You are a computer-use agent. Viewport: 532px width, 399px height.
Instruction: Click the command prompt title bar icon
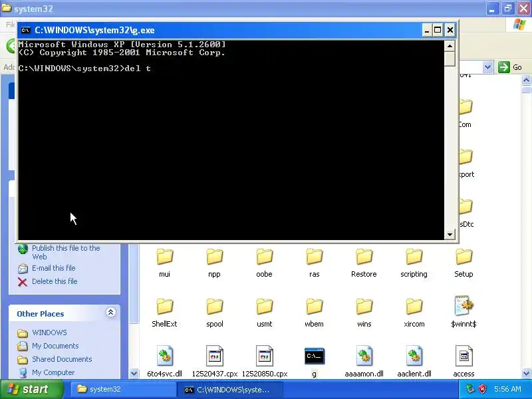25,30
